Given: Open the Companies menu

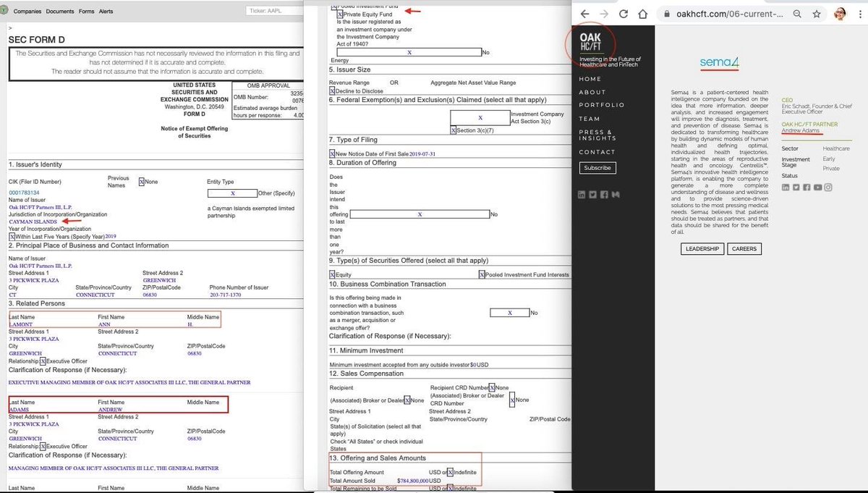Looking at the screenshot, I should 27,12.
